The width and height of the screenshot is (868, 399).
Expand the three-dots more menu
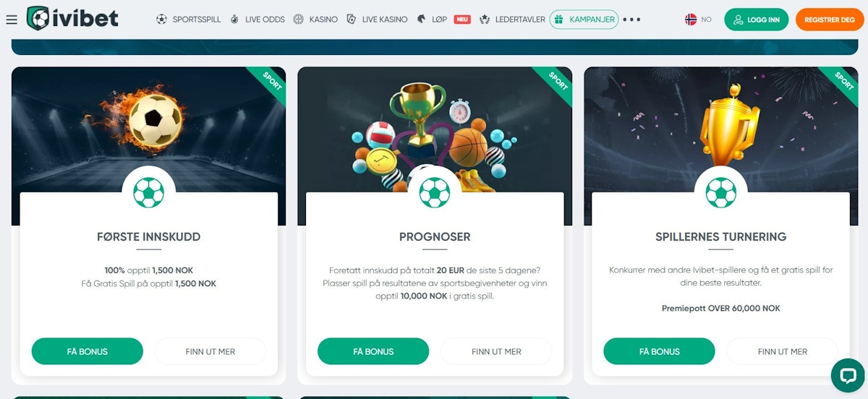[631, 20]
